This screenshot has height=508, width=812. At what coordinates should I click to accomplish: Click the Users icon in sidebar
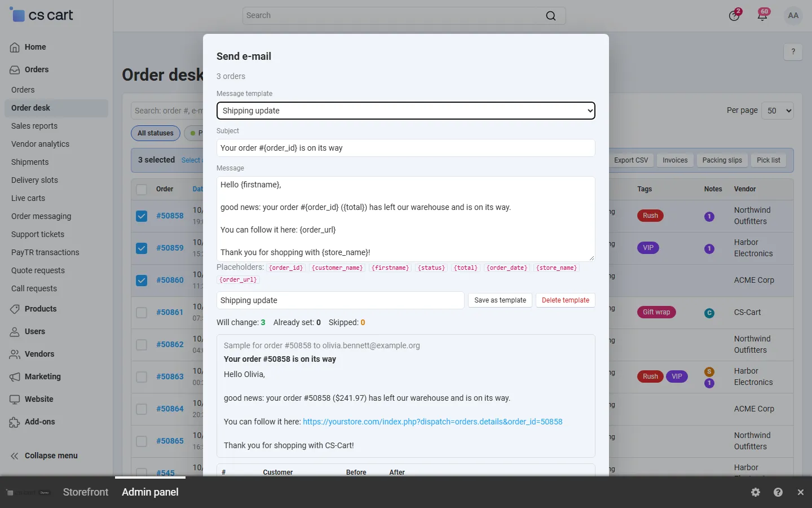pos(15,332)
